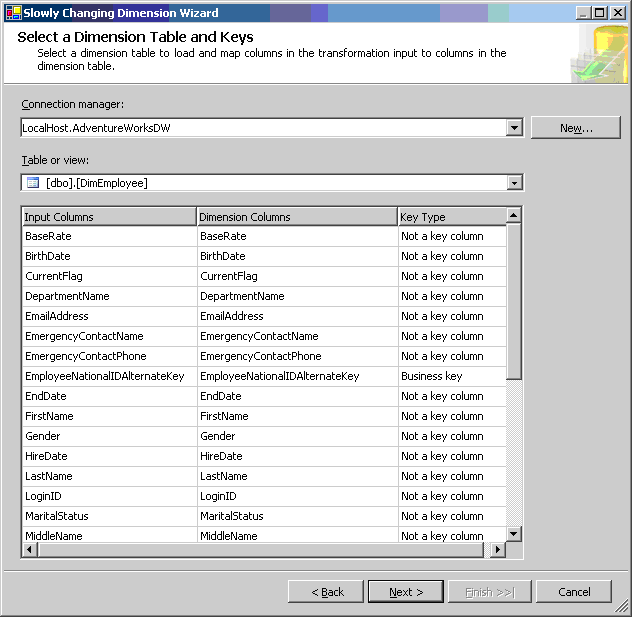Click Key Type cell for LoginID
The width and height of the screenshot is (632, 617).
click(451, 496)
